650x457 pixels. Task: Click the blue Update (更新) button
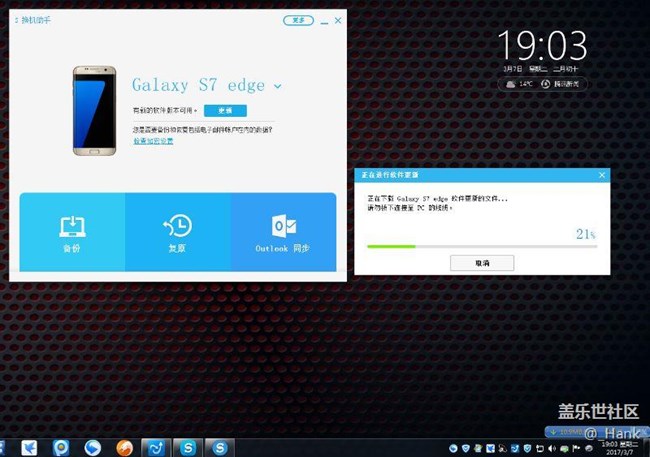[x=225, y=111]
